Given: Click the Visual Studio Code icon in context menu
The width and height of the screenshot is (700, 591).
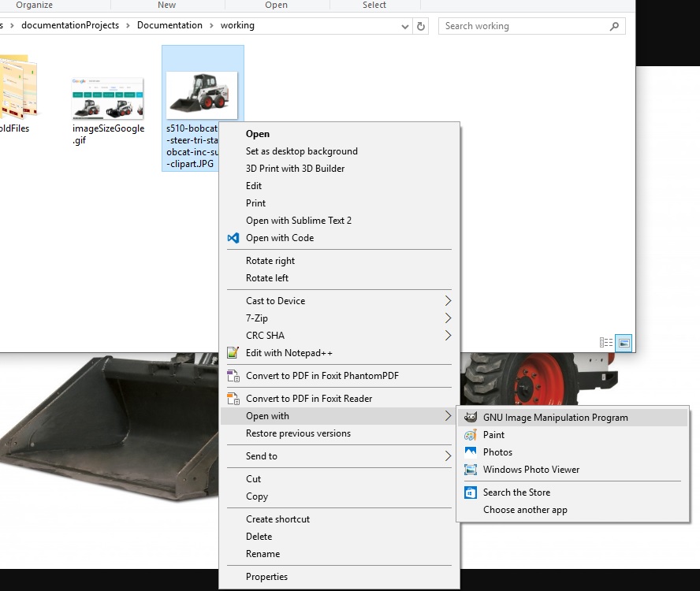Looking at the screenshot, I should click(x=233, y=238).
